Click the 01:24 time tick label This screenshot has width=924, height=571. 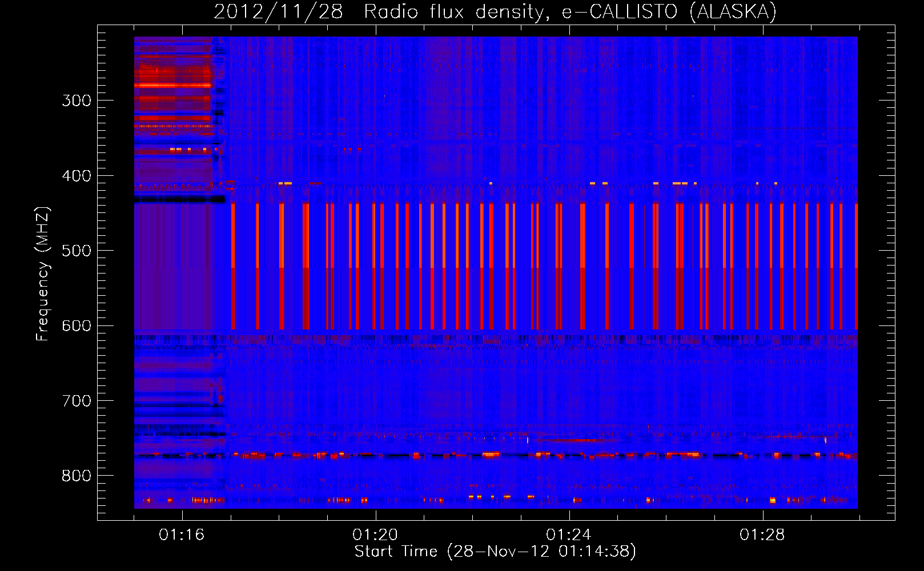pyautogui.click(x=569, y=535)
